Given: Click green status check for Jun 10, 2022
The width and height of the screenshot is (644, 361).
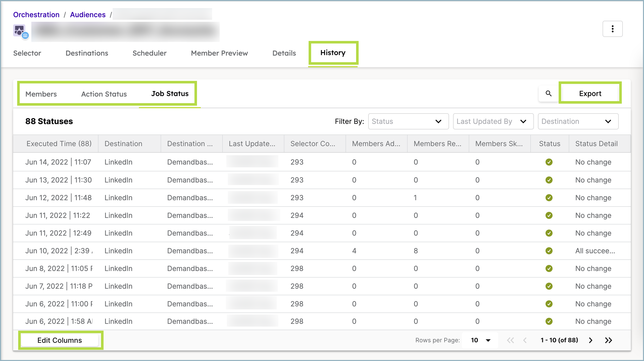Looking at the screenshot, I should [549, 251].
